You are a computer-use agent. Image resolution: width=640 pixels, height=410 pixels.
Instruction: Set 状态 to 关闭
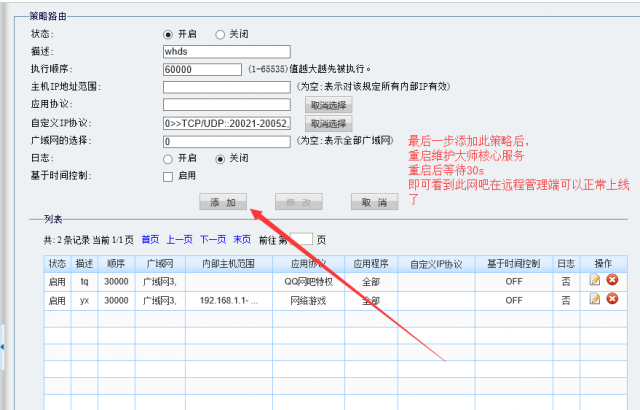pos(222,33)
